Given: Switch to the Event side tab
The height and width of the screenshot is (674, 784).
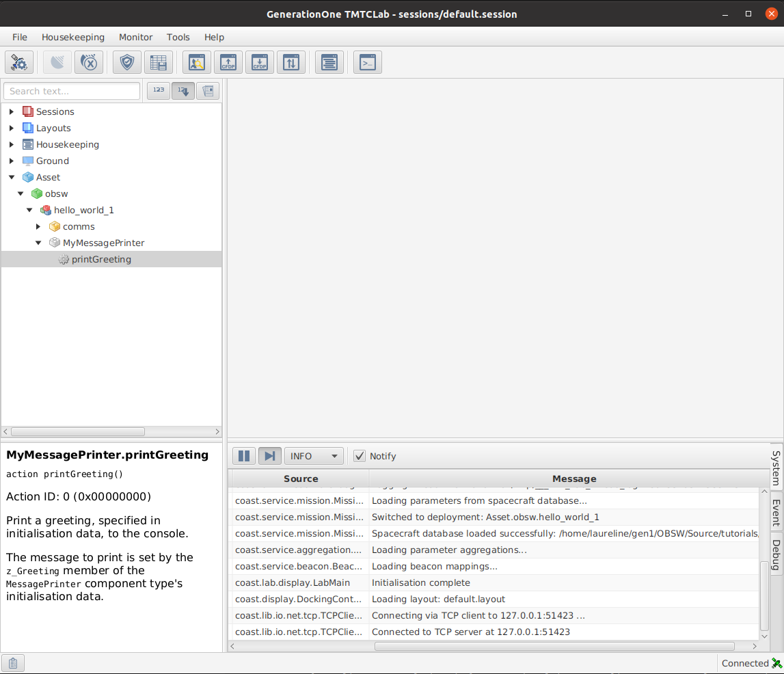Looking at the screenshot, I should point(776,511).
